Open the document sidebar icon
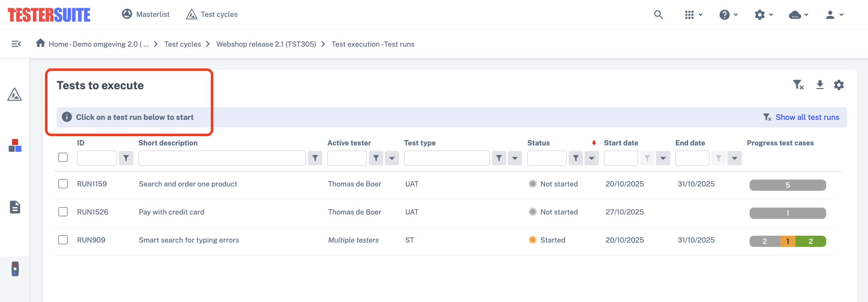The image size is (868, 302). 15,207
